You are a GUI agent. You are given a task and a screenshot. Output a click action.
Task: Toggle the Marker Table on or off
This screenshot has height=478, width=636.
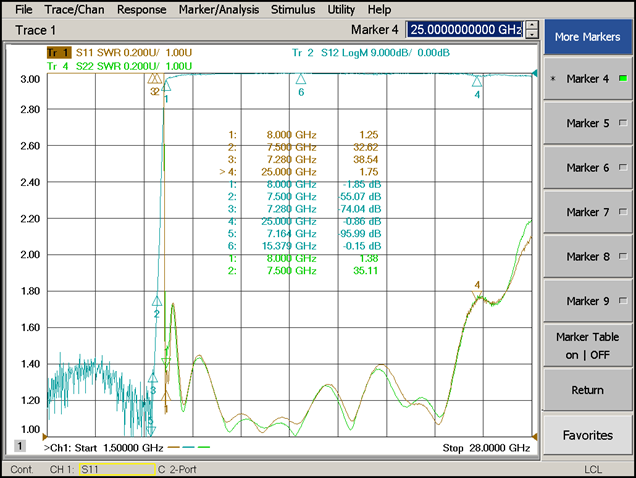click(x=587, y=345)
